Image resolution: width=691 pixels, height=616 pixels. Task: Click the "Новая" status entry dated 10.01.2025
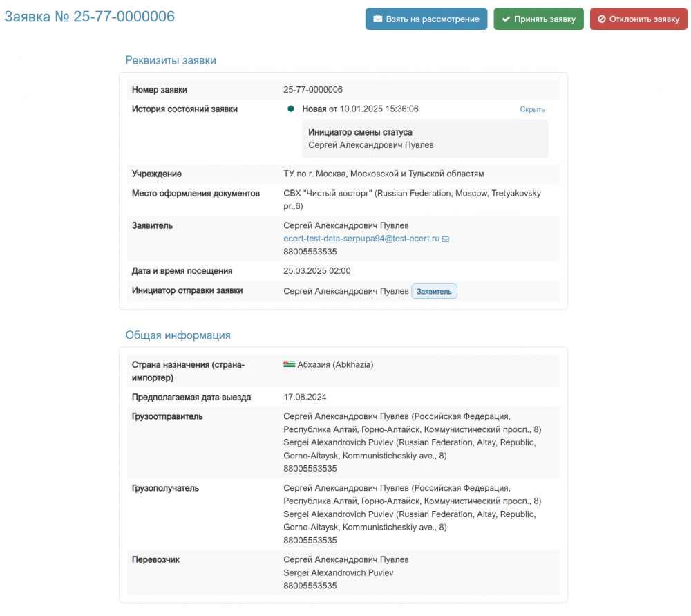360,109
